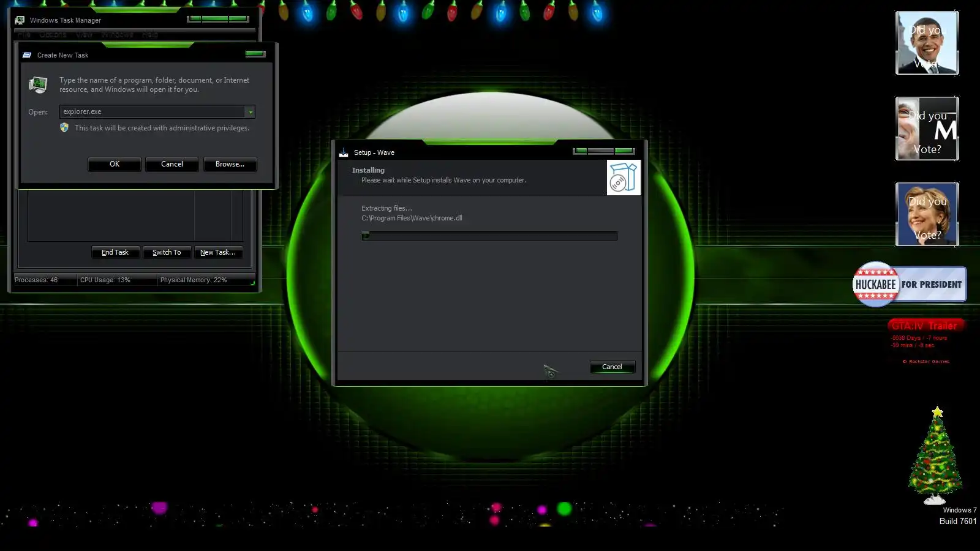Click the Run program icon in Create New Task
This screenshot has height=551, width=980.
(38, 85)
